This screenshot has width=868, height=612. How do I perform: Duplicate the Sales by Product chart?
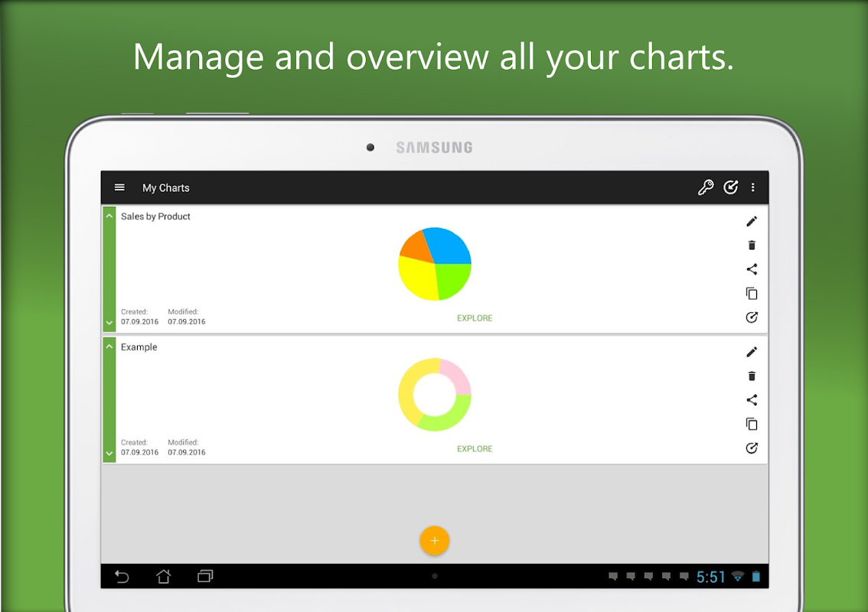tap(752, 293)
